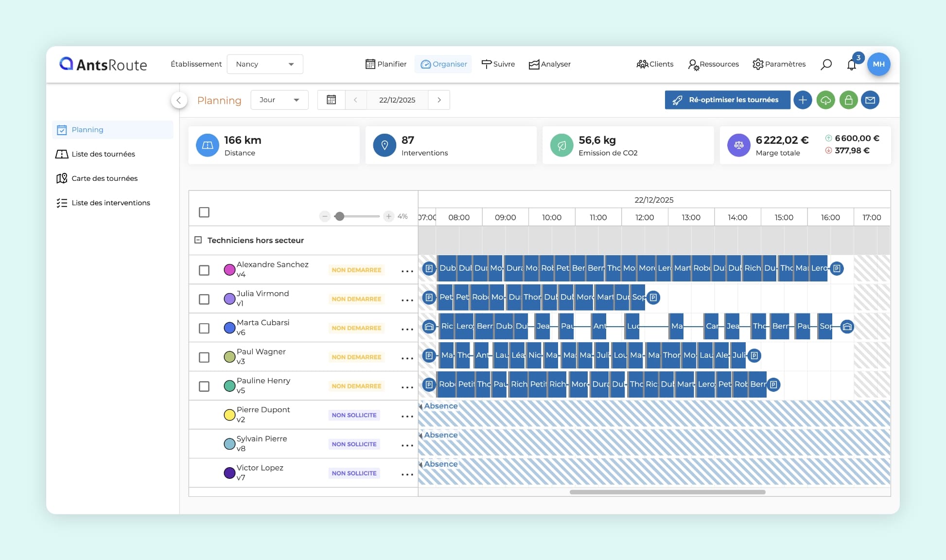Click the green cloud upload icon
The height and width of the screenshot is (560, 946).
(x=825, y=100)
